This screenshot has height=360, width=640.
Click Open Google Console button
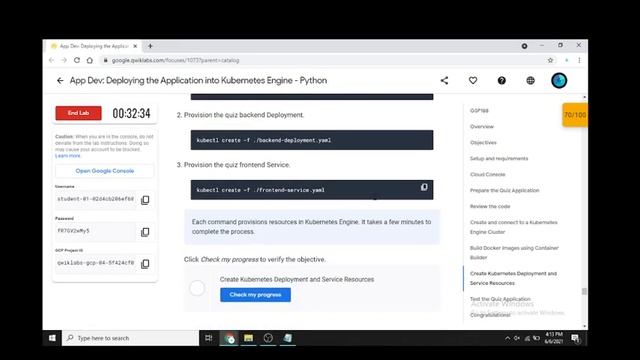(105, 171)
